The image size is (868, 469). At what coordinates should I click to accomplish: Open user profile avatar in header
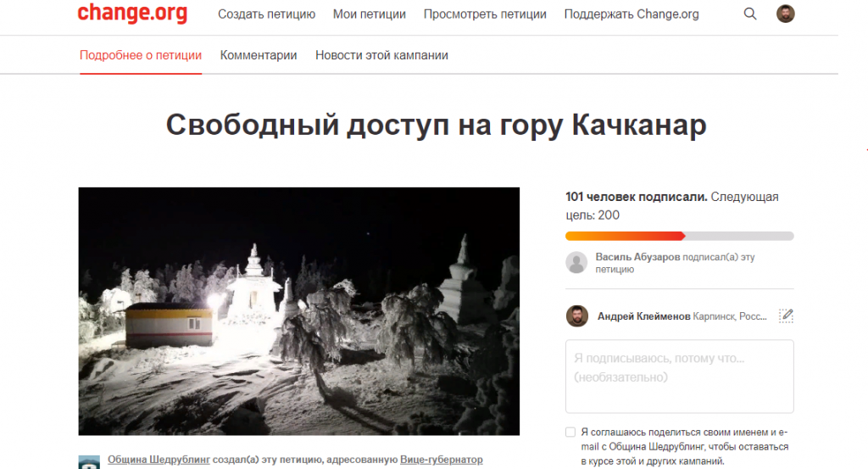786,14
